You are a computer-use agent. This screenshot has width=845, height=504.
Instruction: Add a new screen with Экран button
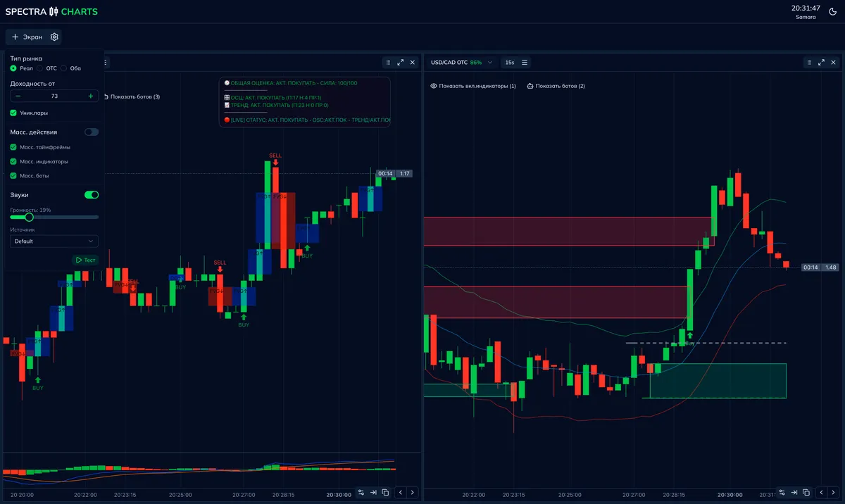27,37
